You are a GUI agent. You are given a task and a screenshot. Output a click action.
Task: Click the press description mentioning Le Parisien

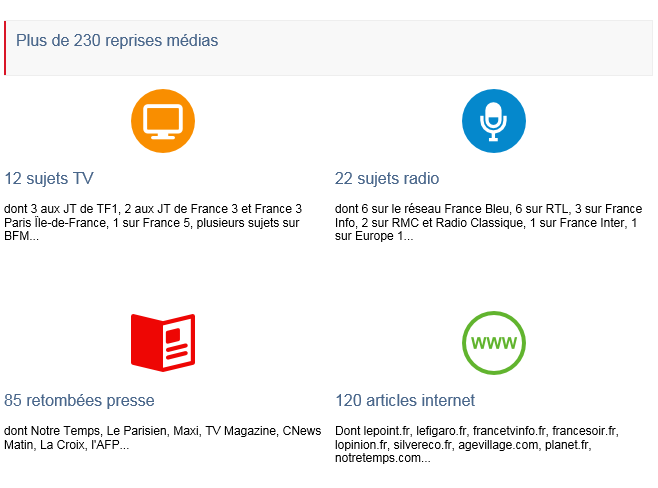163,438
